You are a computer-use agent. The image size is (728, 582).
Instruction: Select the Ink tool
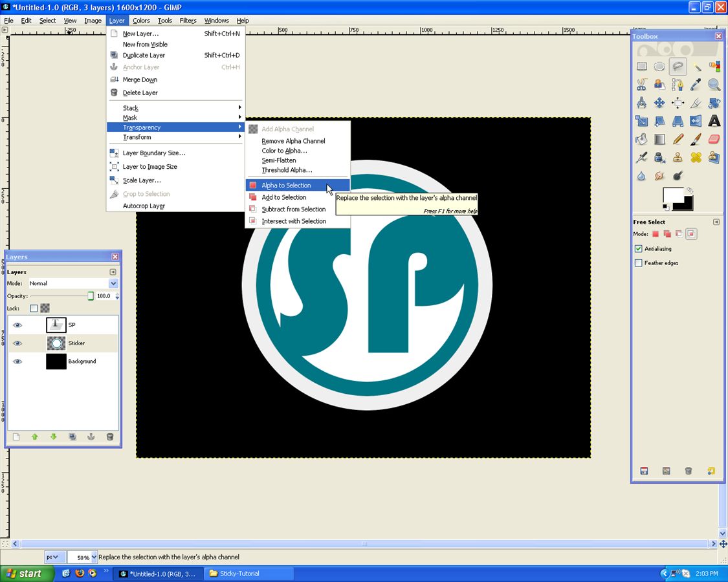659,157
